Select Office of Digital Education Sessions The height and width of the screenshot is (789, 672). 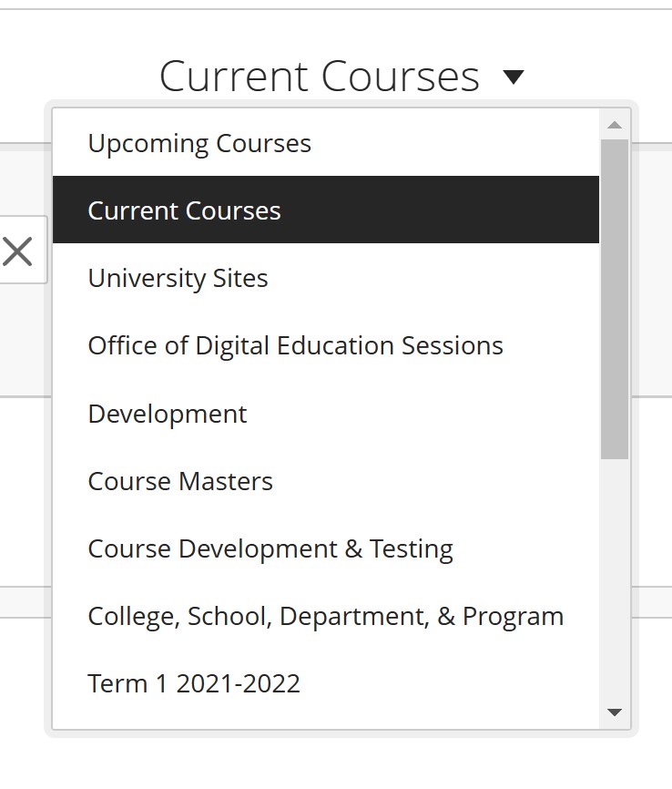[x=295, y=345]
